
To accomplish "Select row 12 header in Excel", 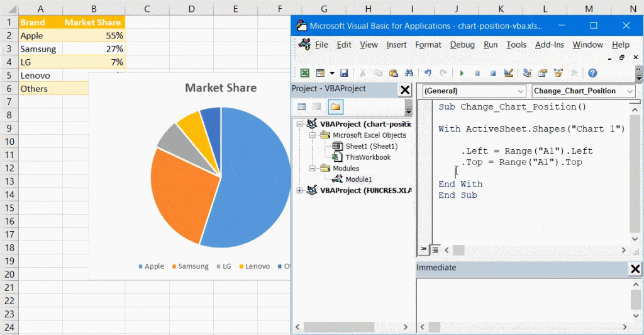I will point(9,168).
